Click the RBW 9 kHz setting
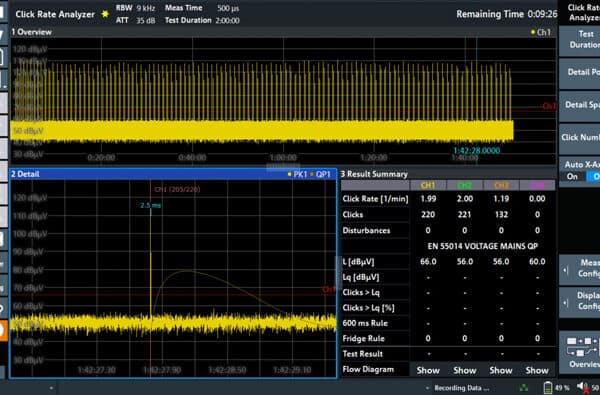The height and width of the screenshot is (395, 600). [135, 8]
